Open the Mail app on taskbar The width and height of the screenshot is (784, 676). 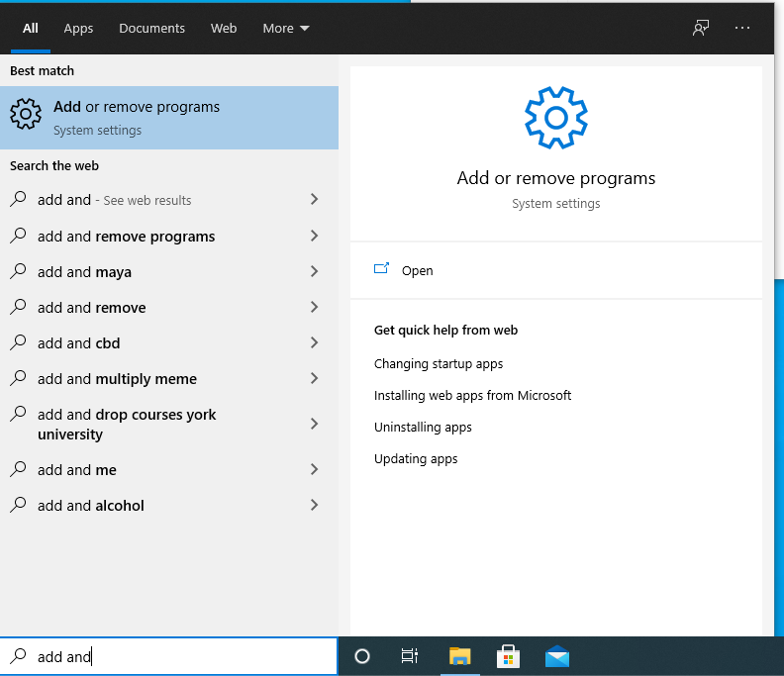(x=557, y=656)
